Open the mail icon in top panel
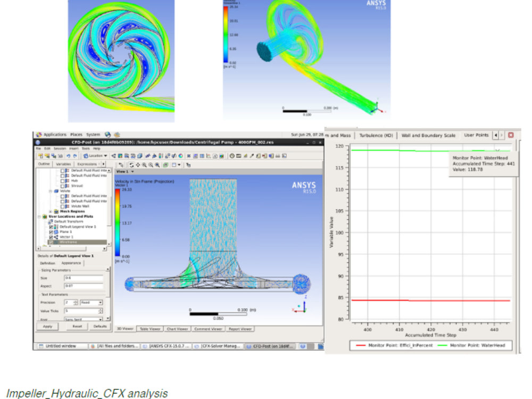 (117, 135)
